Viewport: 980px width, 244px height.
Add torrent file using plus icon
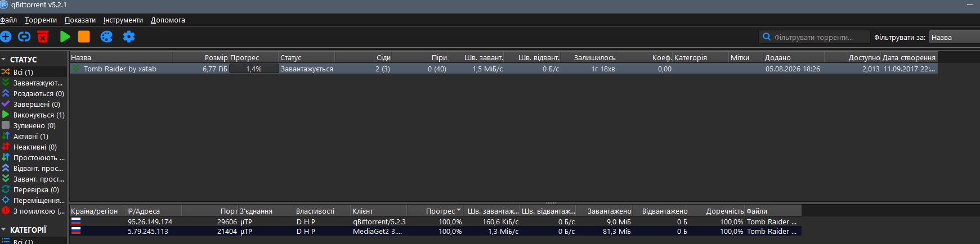point(6,37)
